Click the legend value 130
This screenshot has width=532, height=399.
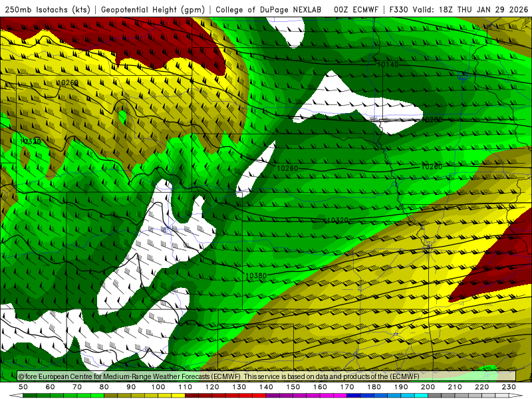tap(239, 387)
